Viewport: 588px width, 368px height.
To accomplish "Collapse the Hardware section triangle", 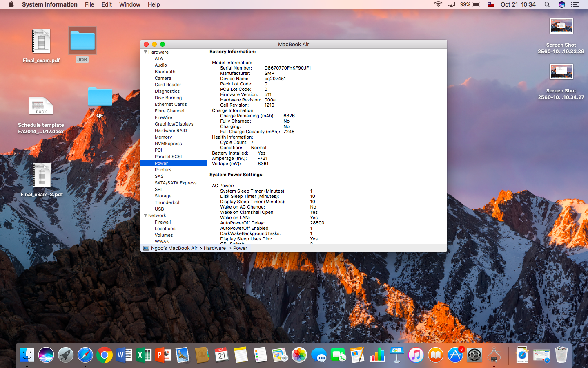I will [145, 52].
